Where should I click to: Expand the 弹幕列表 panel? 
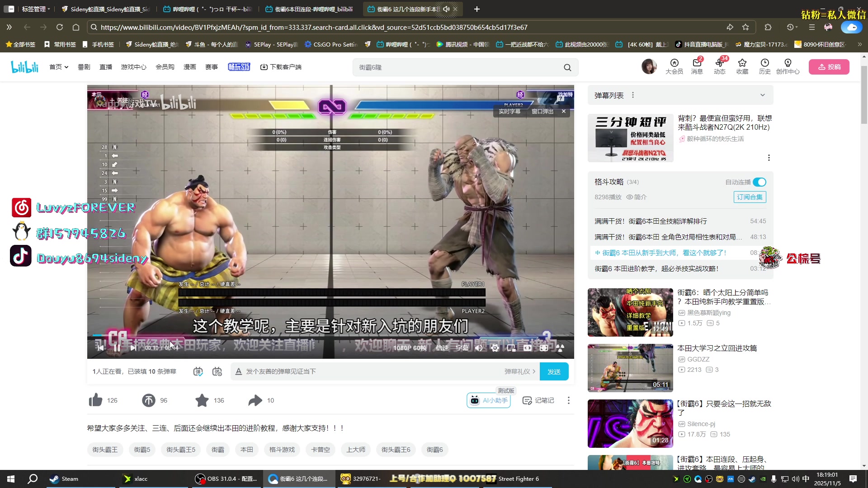[763, 95]
